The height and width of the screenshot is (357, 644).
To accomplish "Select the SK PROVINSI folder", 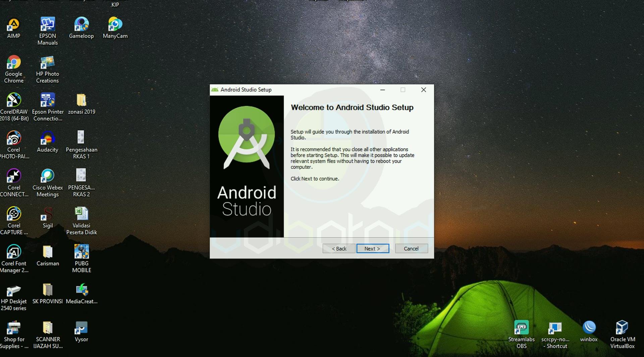I will coord(48,294).
